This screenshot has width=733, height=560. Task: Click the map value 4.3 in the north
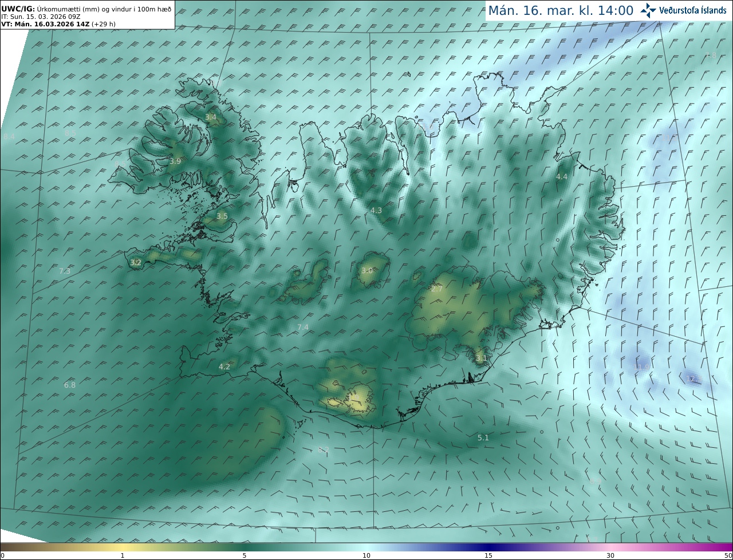[376, 211]
